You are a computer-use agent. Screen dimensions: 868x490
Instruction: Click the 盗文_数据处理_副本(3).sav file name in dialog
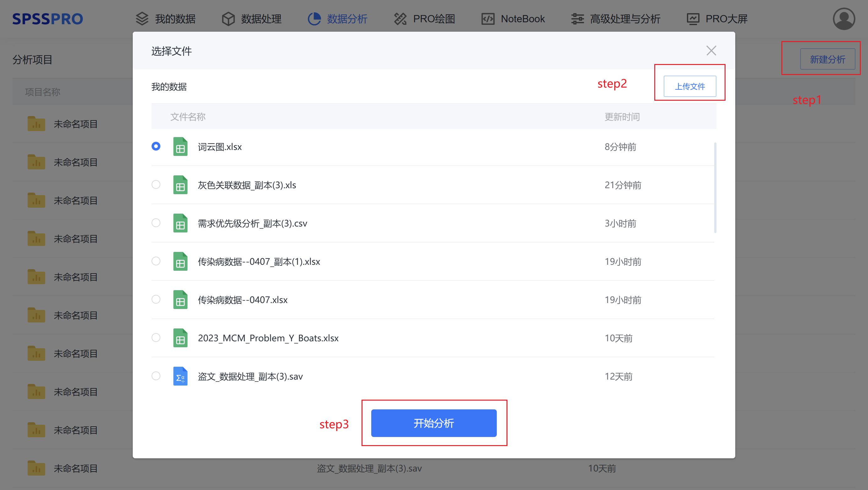[x=250, y=376]
